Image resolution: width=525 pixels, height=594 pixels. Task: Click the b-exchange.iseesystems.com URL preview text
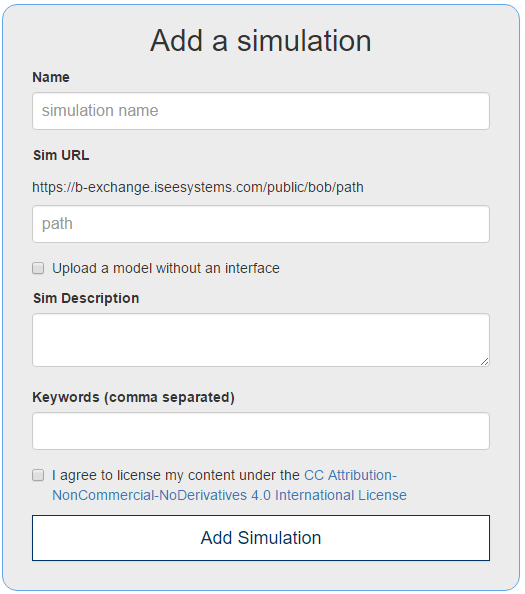click(198, 188)
